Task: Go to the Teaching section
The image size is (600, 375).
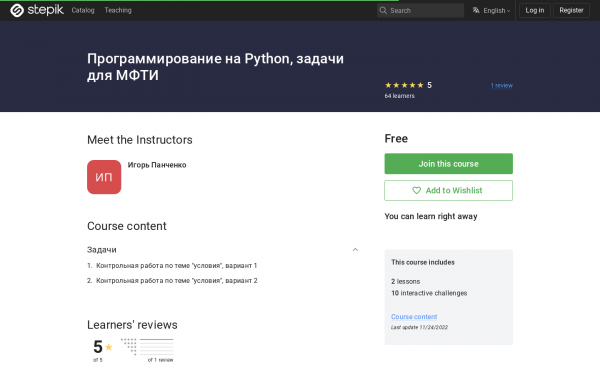Action: [x=118, y=10]
